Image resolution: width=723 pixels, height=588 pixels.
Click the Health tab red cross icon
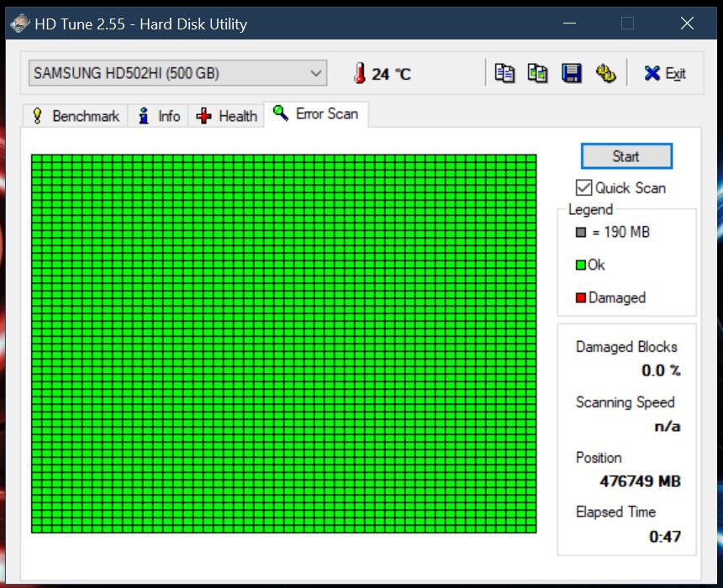[203, 116]
